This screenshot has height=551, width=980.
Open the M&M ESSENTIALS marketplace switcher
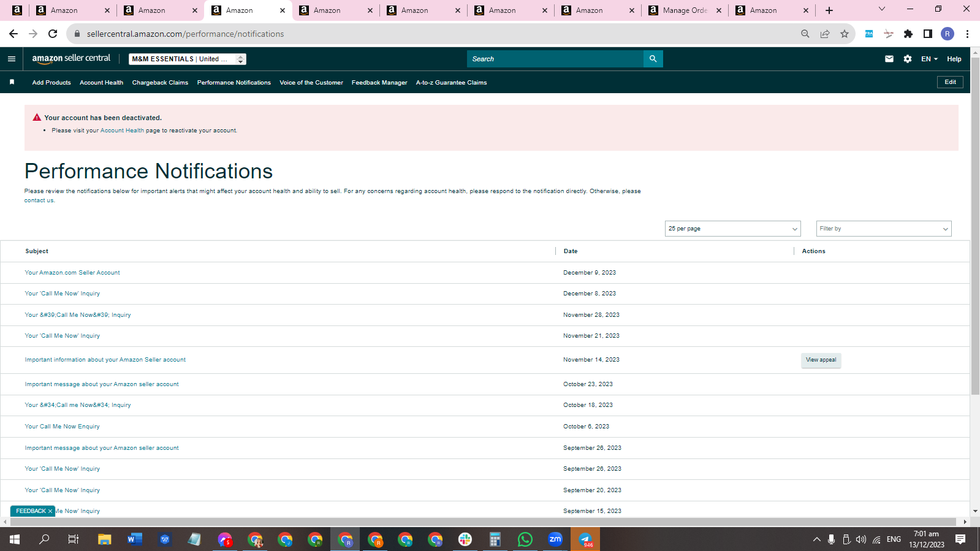tap(188, 59)
